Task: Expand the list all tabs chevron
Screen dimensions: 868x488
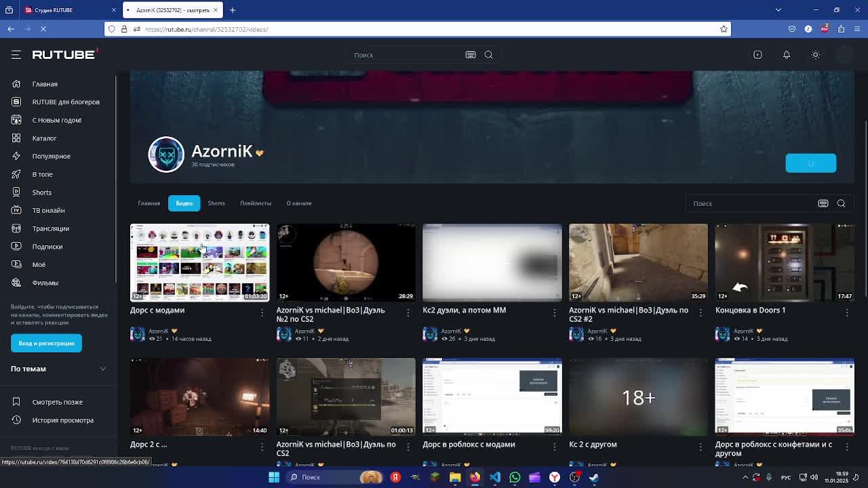Action: pos(778,10)
